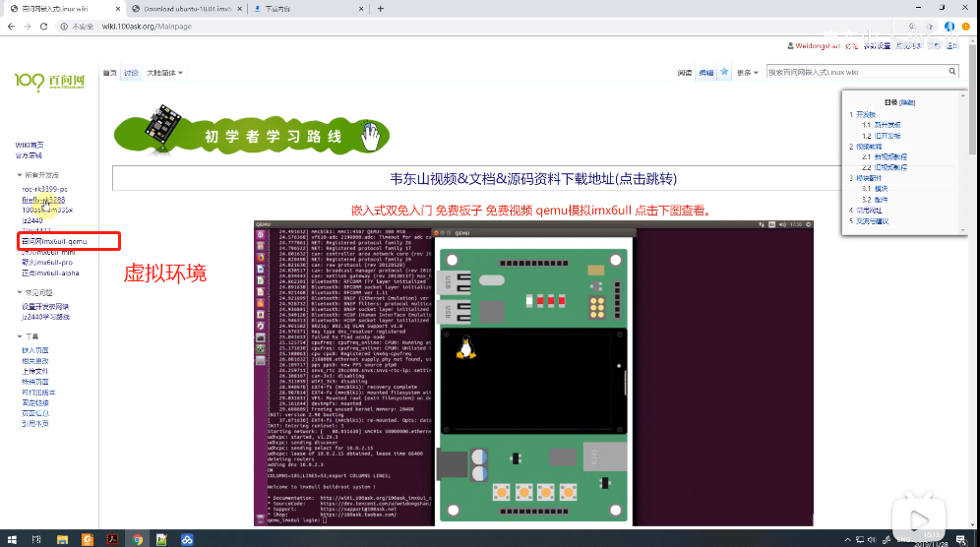The height and width of the screenshot is (547, 980).
Task: Open the imx6ull-alpha sidebar link
Action: (x=50, y=273)
